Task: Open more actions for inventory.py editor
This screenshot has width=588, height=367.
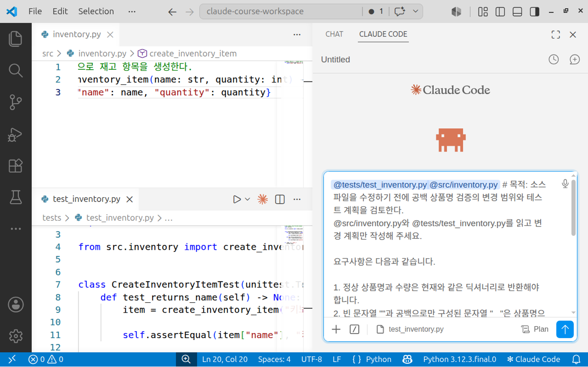Action: coord(297,35)
